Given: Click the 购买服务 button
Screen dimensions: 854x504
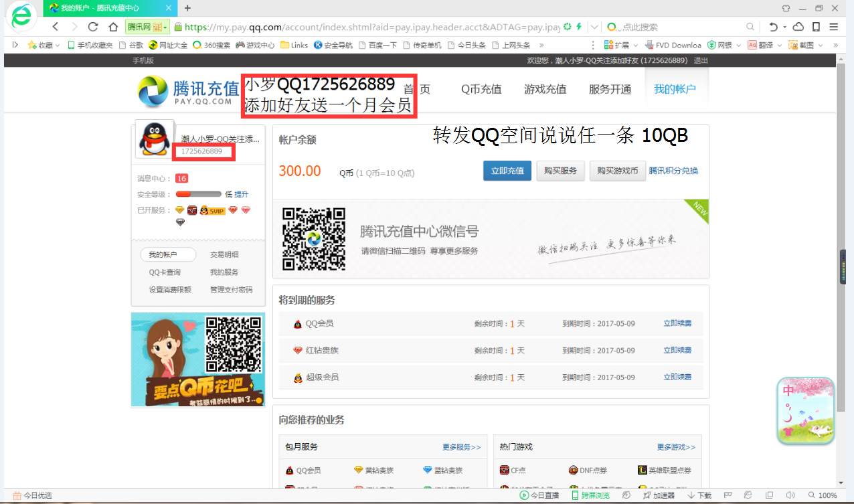Looking at the screenshot, I should click(x=561, y=171).
